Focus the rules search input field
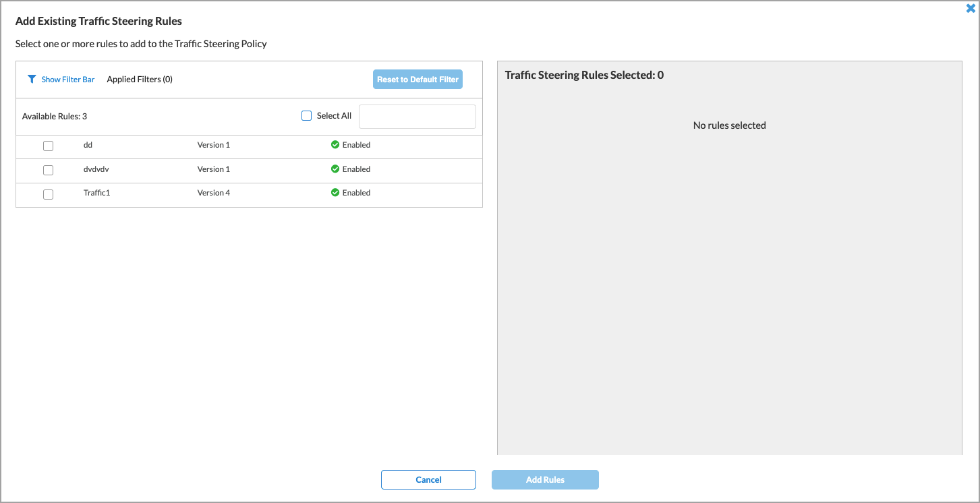Viewport: 980px width, 503px height. pos(417,117)
